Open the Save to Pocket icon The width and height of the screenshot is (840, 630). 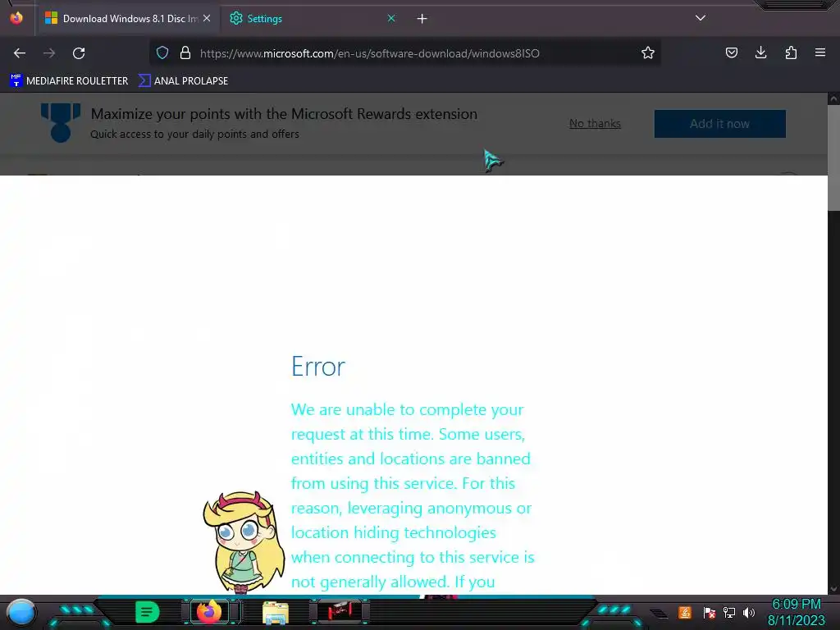point(731,53)
